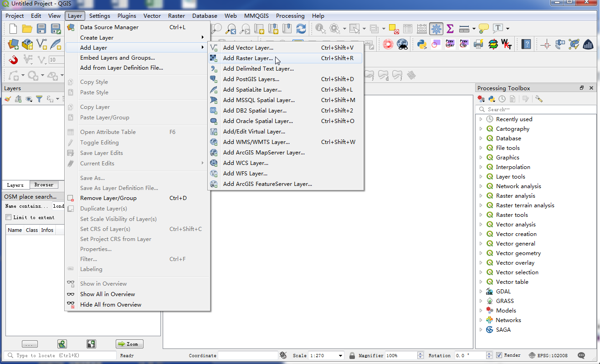The width and height of the screenshot is (600, 364).
Task: Float the Processing Toolbox panel
Action: [582, 88]
